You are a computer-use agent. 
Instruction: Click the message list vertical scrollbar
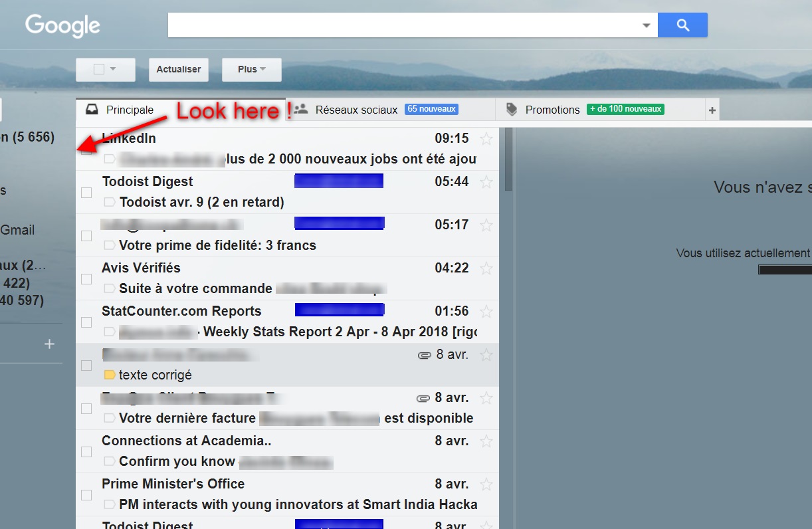coord(509,159)
